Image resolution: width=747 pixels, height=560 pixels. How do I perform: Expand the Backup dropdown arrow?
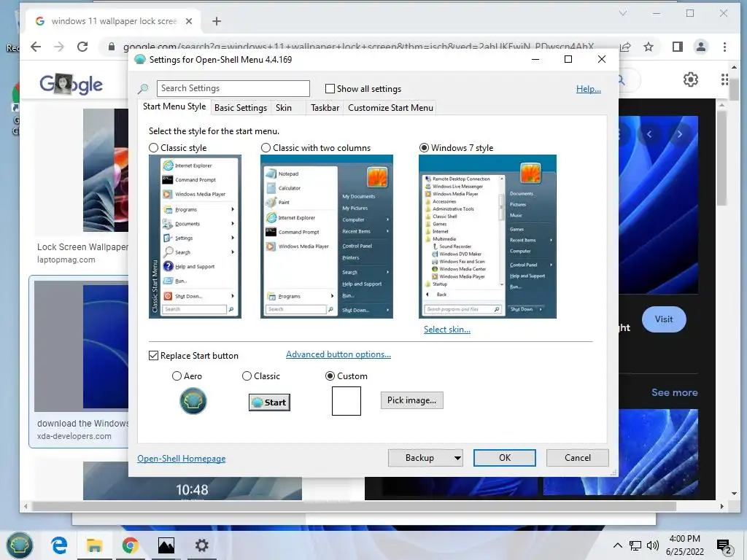(x=457, y=458)
